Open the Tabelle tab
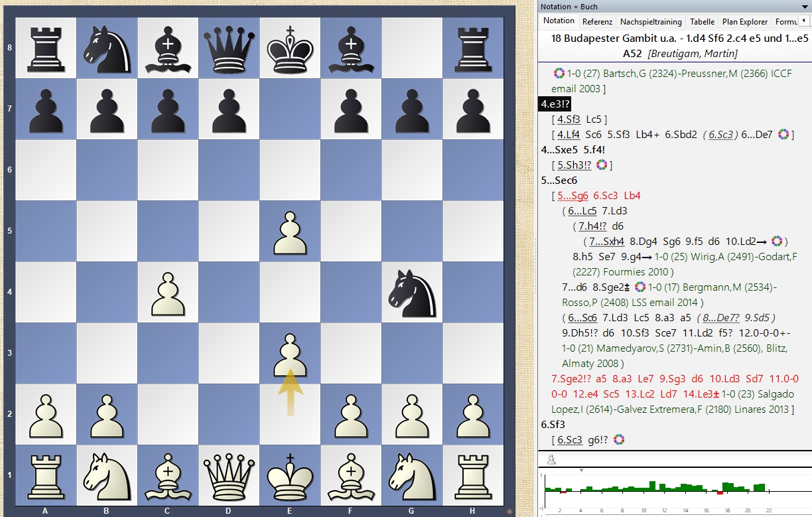This screenshot has height=517, width=812. 702,22
